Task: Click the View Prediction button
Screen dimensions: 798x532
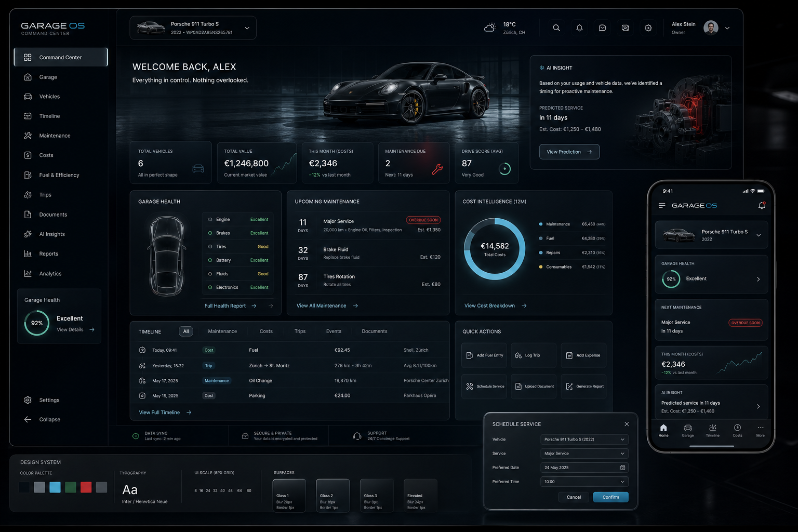Action: pos(569,152)
